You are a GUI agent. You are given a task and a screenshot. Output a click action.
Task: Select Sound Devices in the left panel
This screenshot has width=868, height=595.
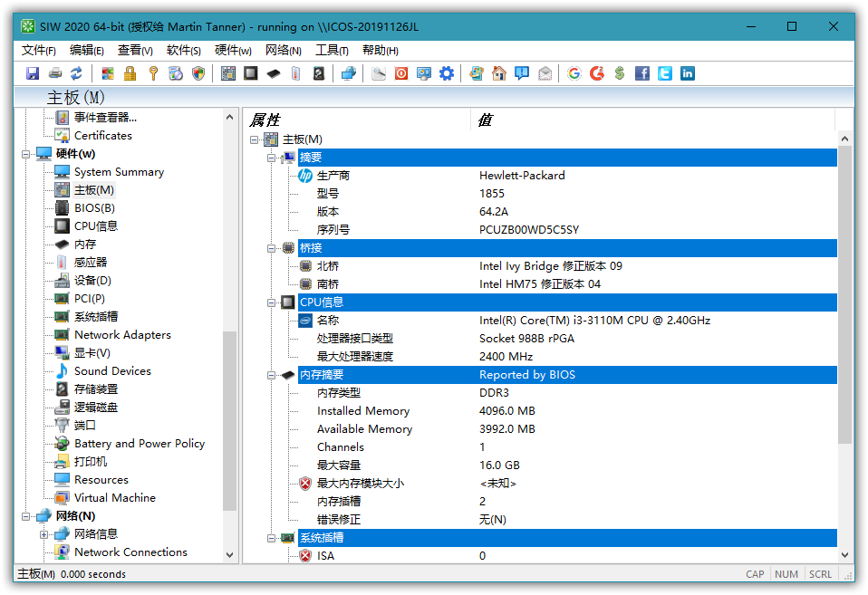point(112,370)
